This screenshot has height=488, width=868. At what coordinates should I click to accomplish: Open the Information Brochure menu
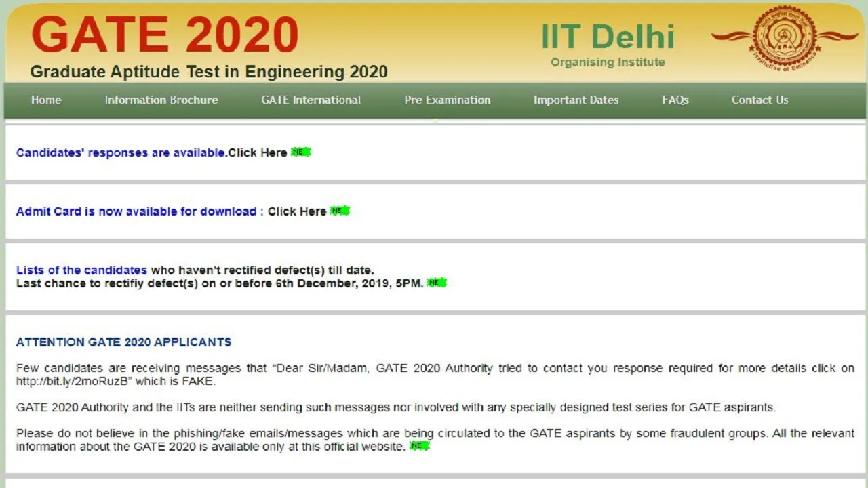161,100
